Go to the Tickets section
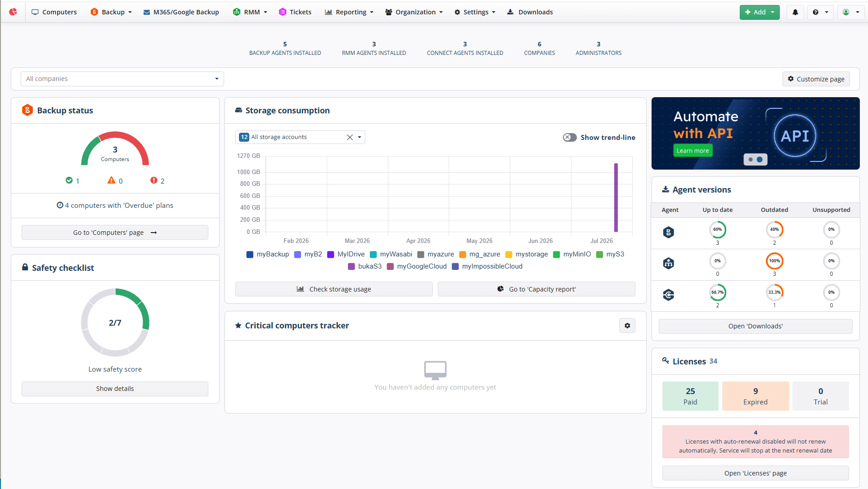The height and width of the screenshot is (489, 868). (295, 12)
